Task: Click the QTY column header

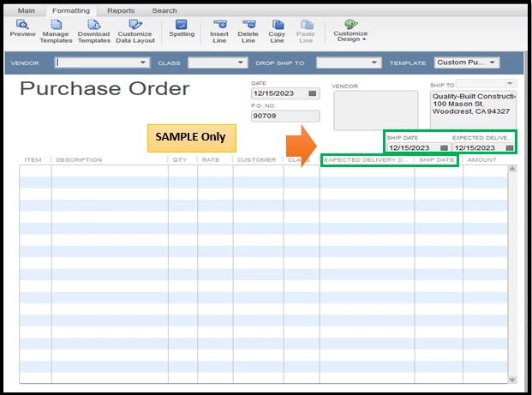Action: 180,160
